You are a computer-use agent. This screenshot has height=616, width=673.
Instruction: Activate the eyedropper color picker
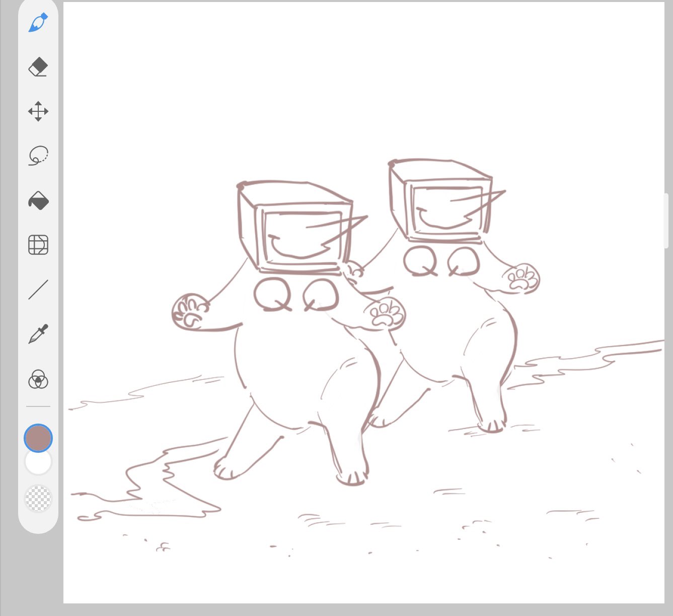pos(38,334)
